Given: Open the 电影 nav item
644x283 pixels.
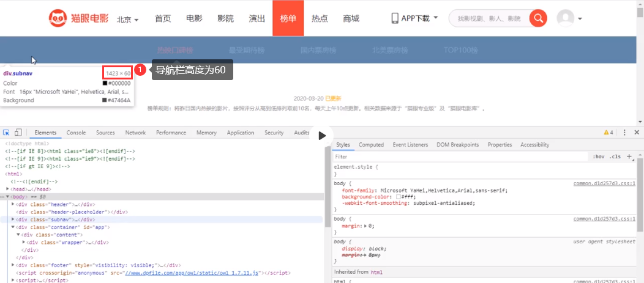Looking at the screenshot, I should click(x=194, y=18).
